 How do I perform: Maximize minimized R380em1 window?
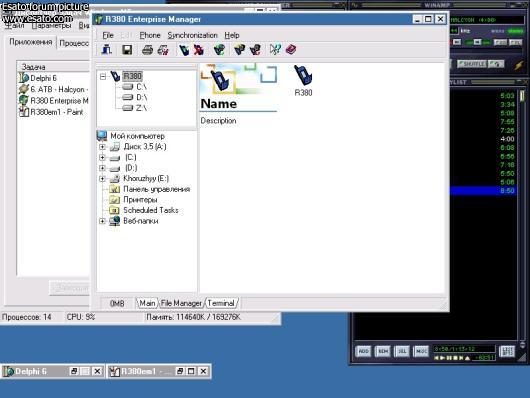(191, 371)
